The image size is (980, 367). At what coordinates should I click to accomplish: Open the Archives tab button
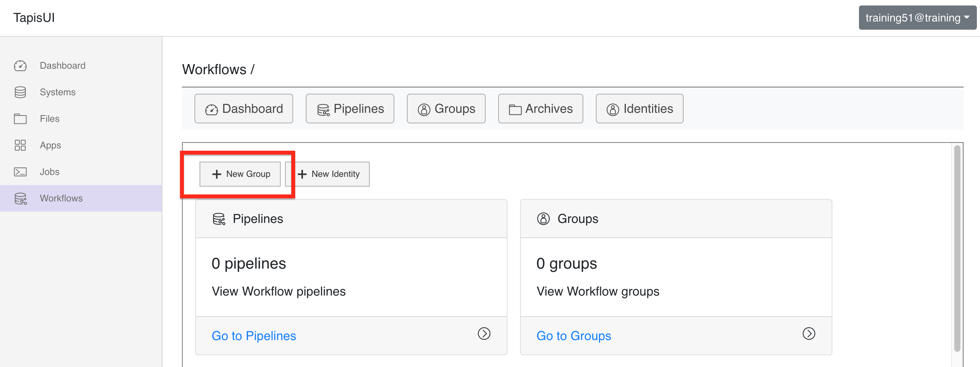pyautogui.click(x=541, y=109)
